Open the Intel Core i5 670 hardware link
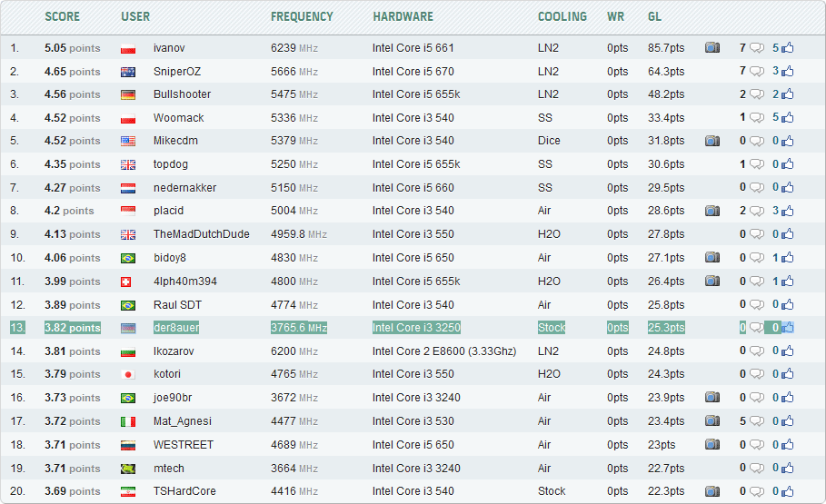Viewport: 826px width, 504px height. coord(413,72)
